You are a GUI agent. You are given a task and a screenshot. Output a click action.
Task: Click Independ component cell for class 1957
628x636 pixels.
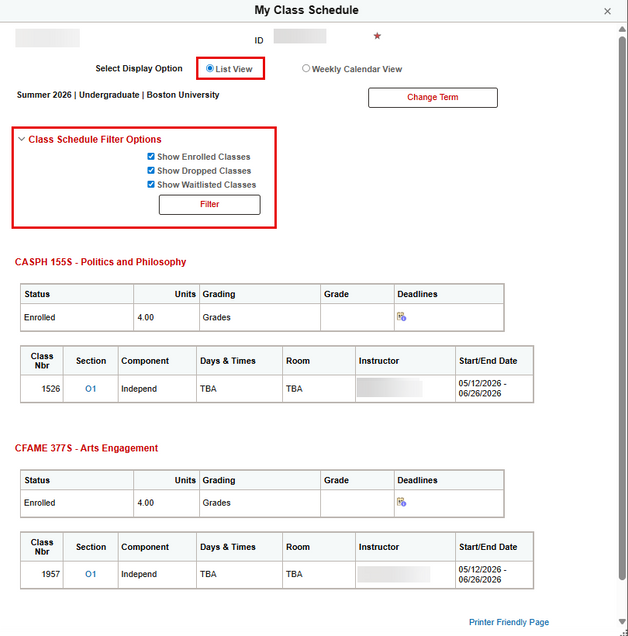pyautogui.click(x=157, y=574)
